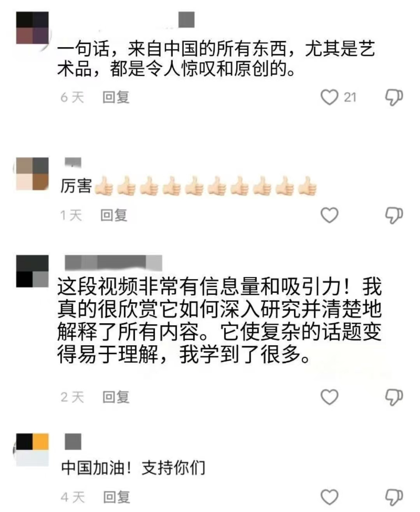Select the 21 likes count
The width and height of the screenshot is (420, 512).
[350, 97]
